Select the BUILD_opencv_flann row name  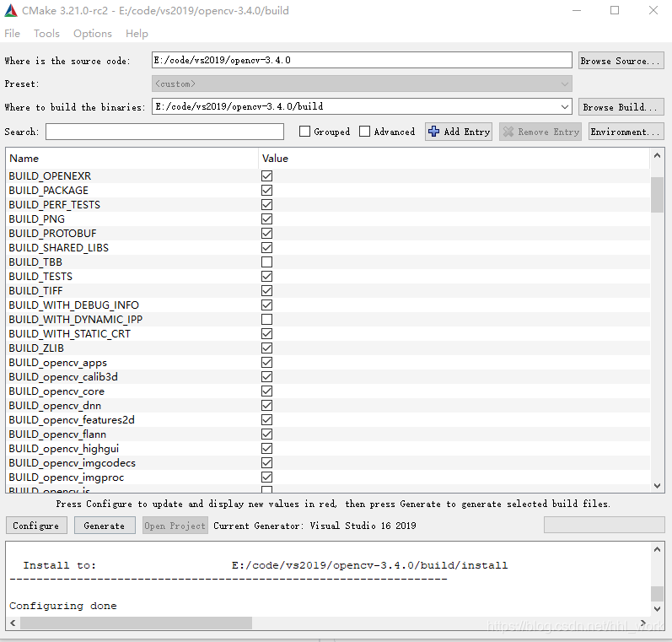click(x=57, y=434)
